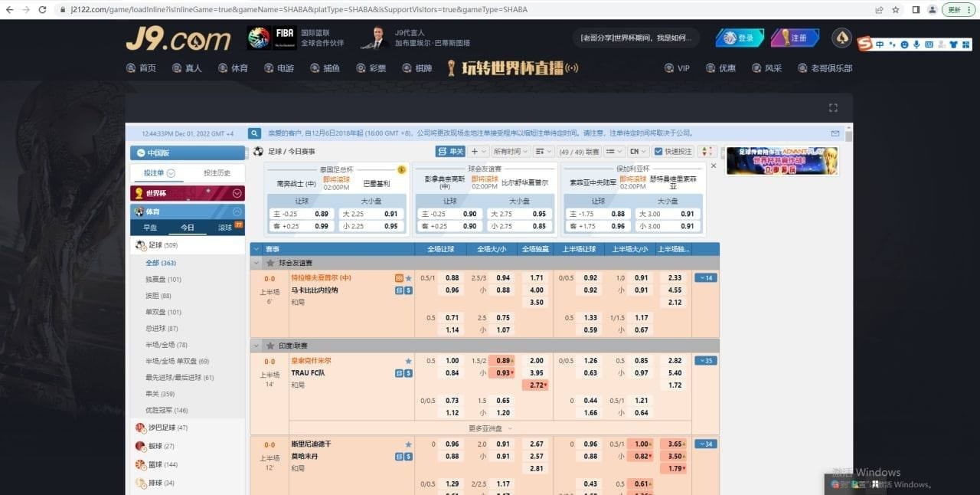
Task: Star the 球会友谊赛 league header
Action: (x=270, y=263)
